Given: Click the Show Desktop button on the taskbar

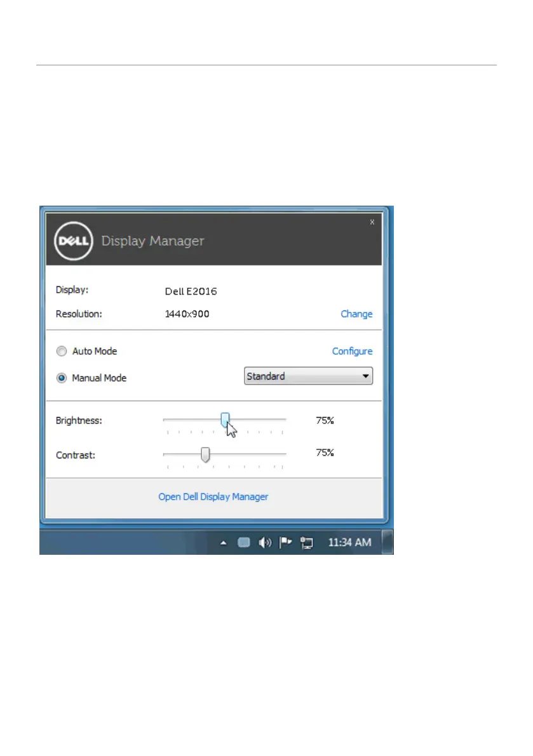Looking at the screenshot, I should coord(388,542).
